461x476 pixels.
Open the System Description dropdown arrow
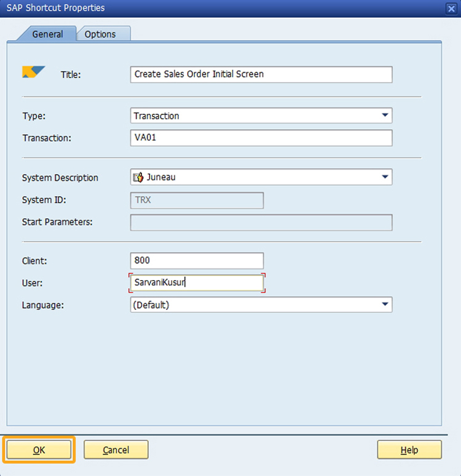coord(385,177)
